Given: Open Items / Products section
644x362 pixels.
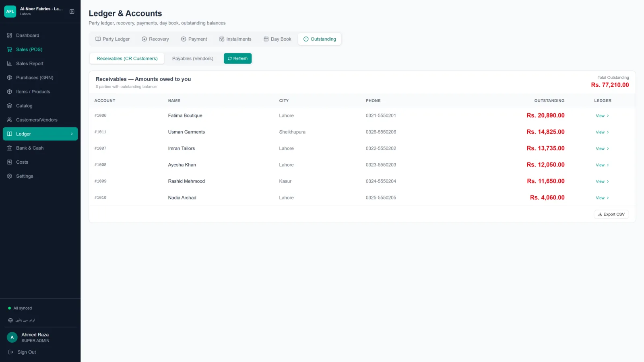Looking at the screenshot, I should (40, 92).
